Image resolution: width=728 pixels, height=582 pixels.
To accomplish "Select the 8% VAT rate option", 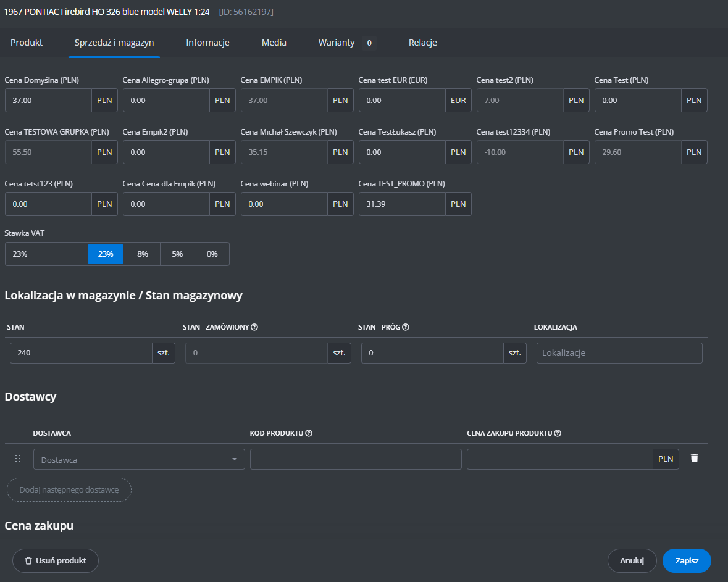I will (x=143, y=254).
